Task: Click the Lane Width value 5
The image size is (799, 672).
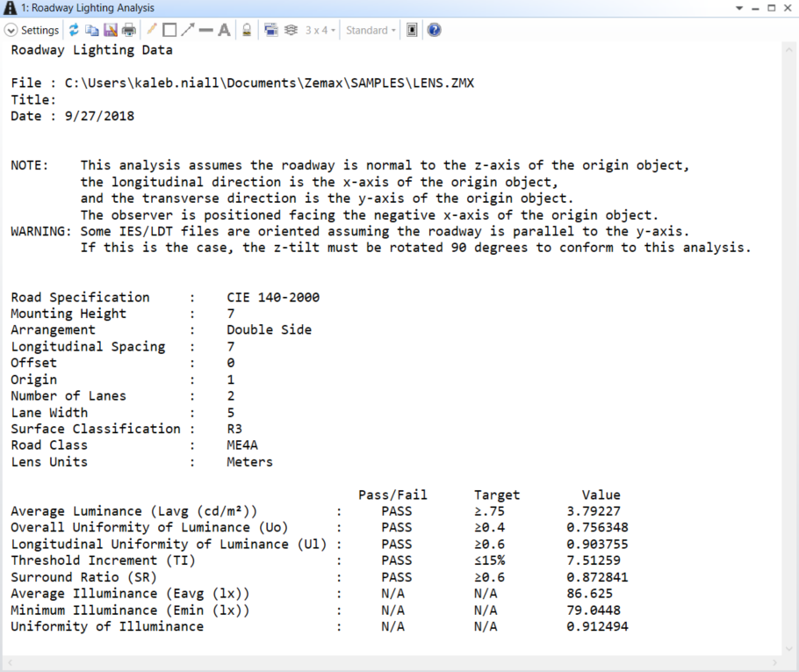Action: point(231,413)
